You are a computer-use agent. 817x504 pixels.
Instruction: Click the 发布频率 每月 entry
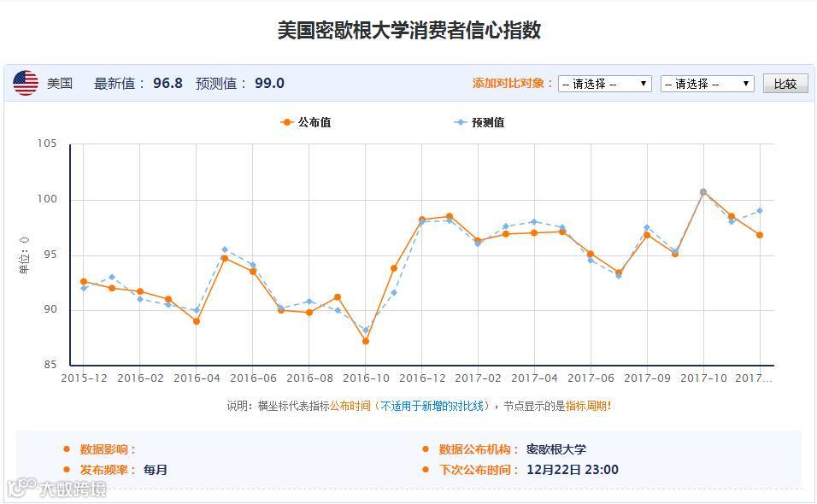123,470
